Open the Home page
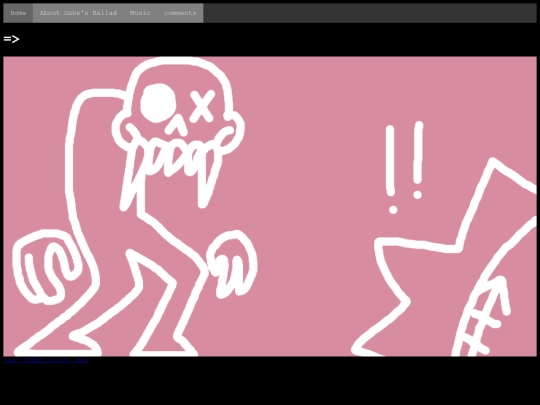This screenshot has width=540, height=405. pyautogui.click(x=18, y=13)
